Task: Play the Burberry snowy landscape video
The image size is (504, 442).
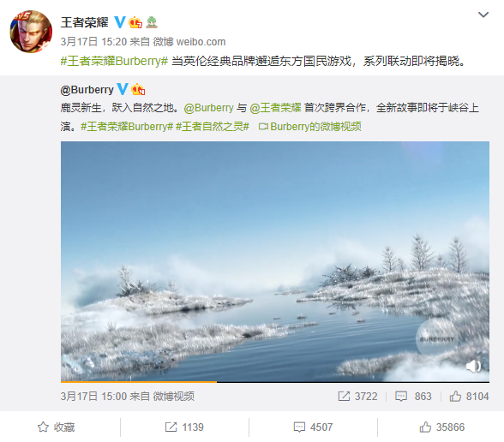Action: point(275,261)
